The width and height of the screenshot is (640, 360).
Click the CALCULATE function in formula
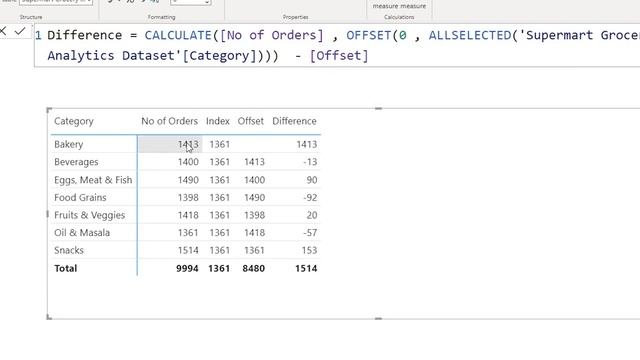(x=178, y=35)
